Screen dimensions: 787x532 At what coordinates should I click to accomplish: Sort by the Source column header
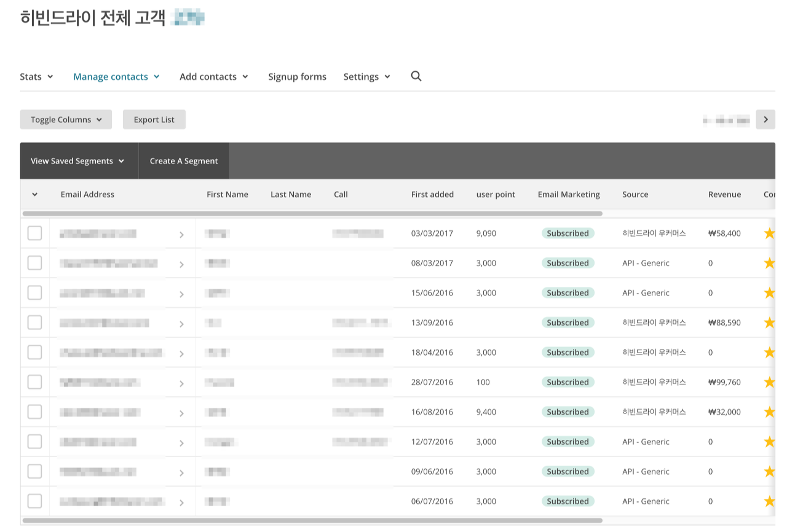pyautogui.click(x=635, y=194)
